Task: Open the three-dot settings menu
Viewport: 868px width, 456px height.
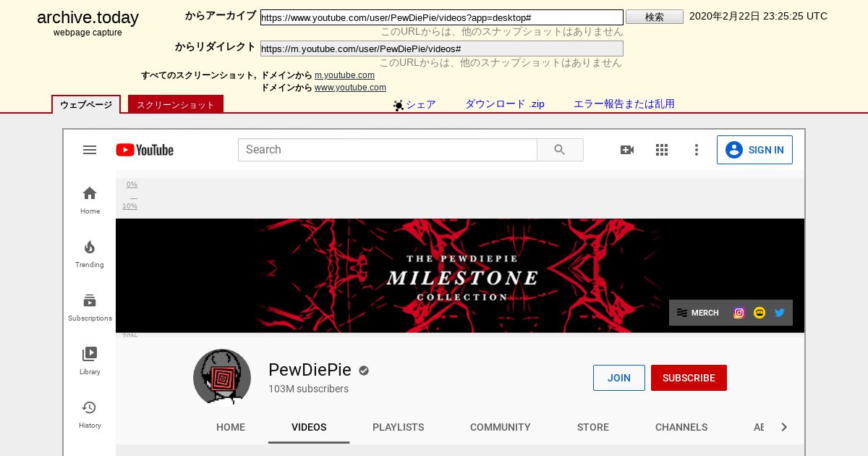Action: tap(697, 150)
